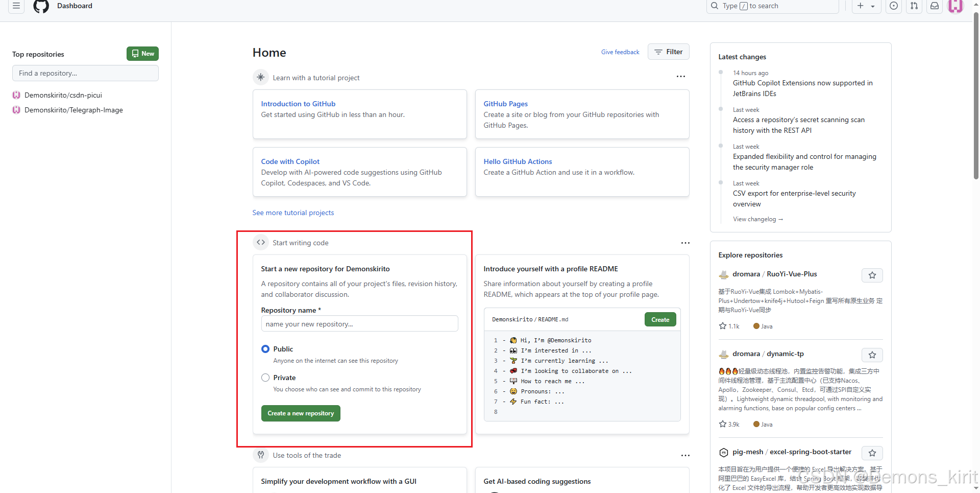Click the Java language dot under dynamic-tp
The image size is (980, 493).
point(756,424)
